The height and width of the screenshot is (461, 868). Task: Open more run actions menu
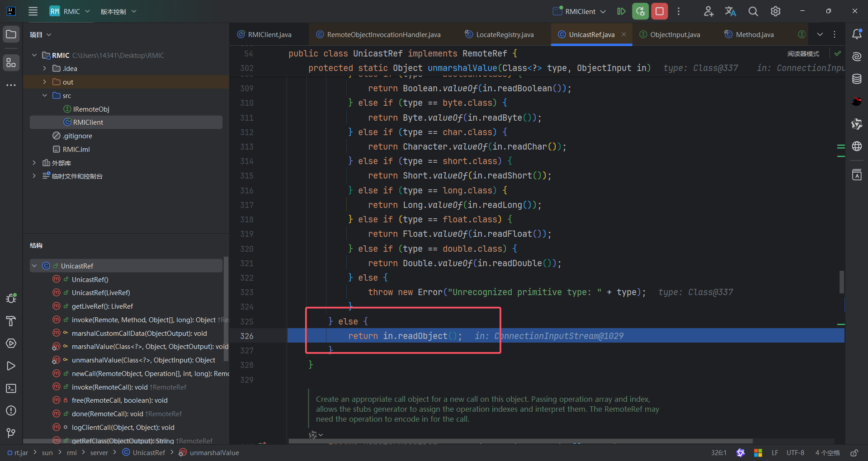coord(679,11)
